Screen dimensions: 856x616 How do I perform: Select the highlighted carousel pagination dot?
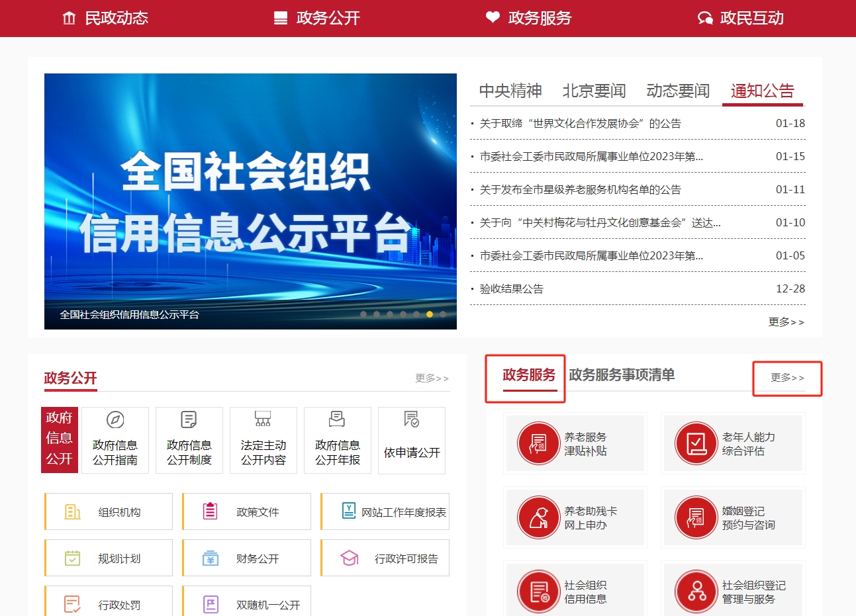pyautogui.click(x=429, y=315)
